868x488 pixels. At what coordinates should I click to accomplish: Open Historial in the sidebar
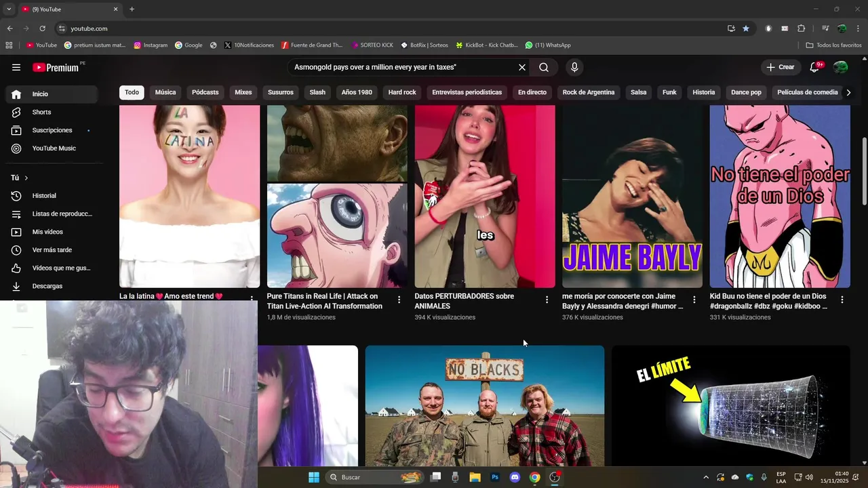click(x=52, y=196)
